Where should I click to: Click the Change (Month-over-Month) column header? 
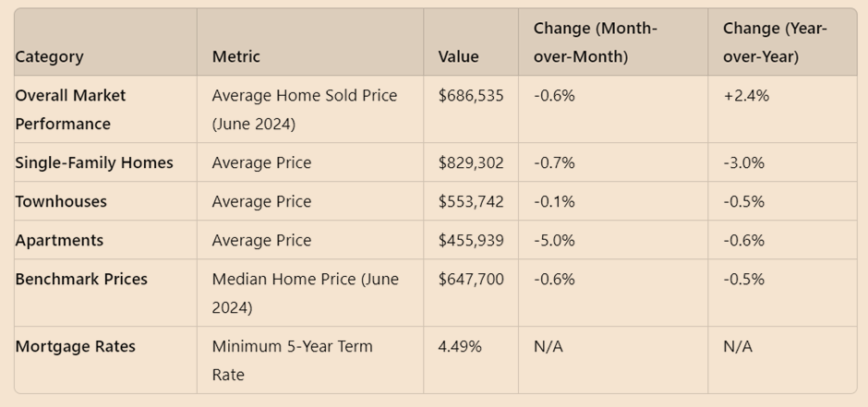click(x=595, y=42)
